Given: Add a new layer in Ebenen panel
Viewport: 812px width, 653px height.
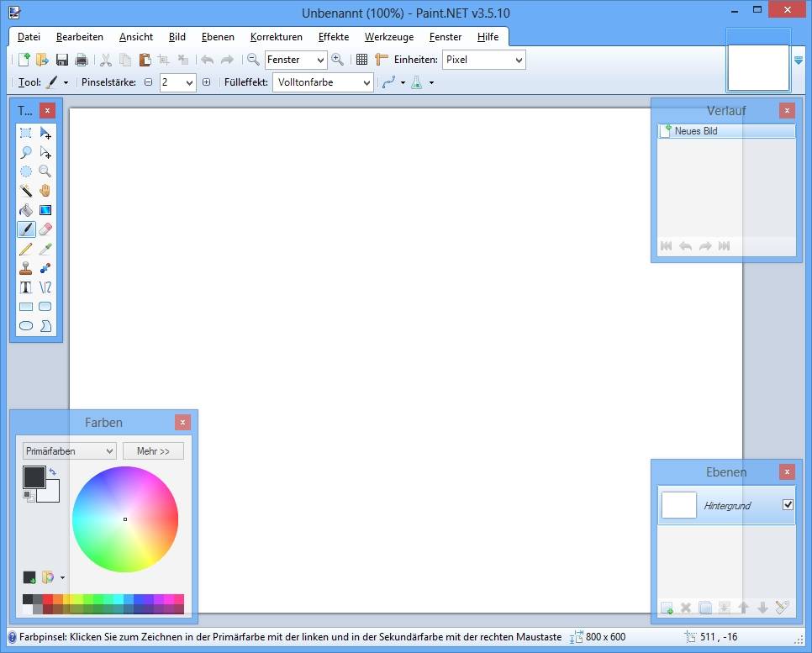Looking at the screenshot, I should [x=667, y=608].
